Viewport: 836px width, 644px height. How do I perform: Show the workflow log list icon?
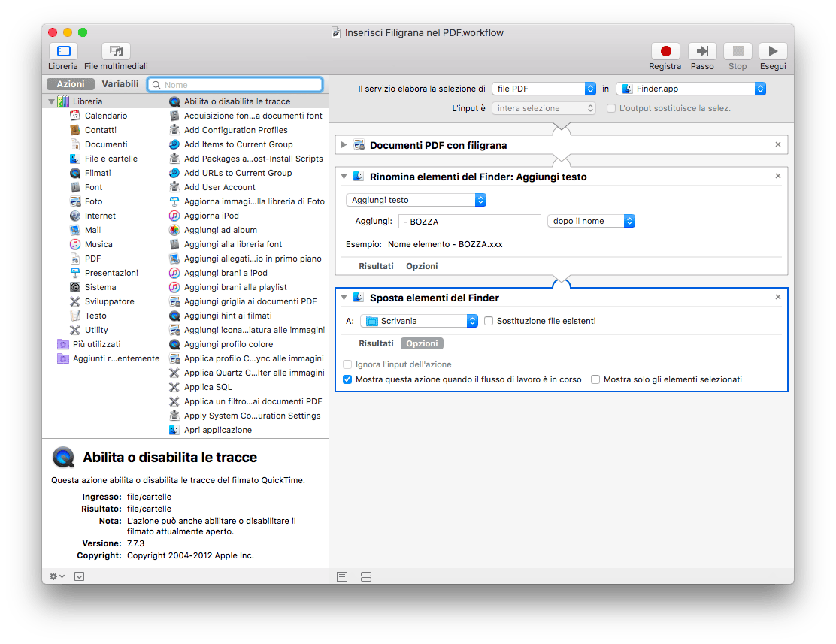[342, 577]
